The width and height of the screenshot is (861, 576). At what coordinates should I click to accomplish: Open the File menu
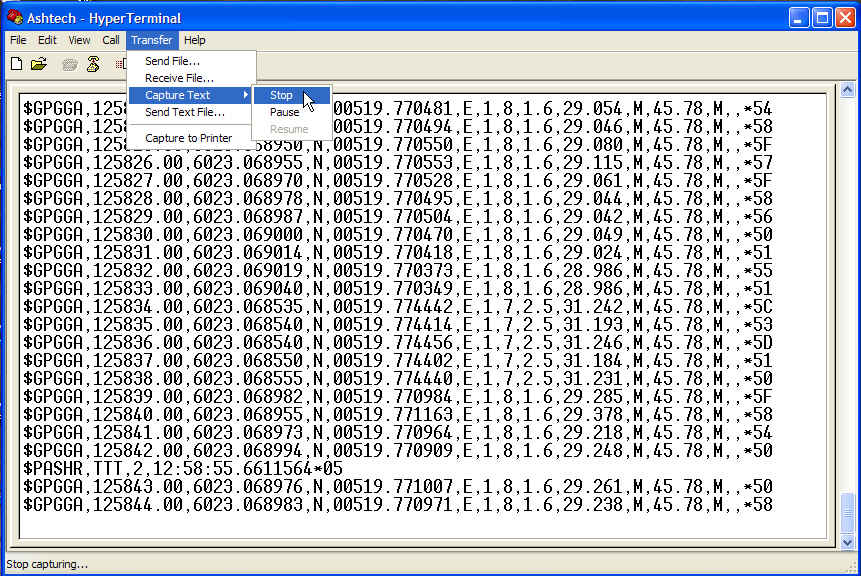pyautogui.click(x=18, y=40)
